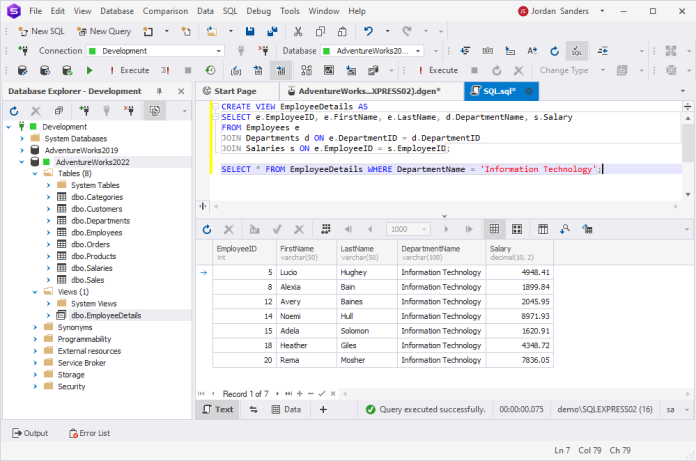The image size is (696, 461).
Task: Click the new connection plug icon in the explorer
Action: point(83,110)
